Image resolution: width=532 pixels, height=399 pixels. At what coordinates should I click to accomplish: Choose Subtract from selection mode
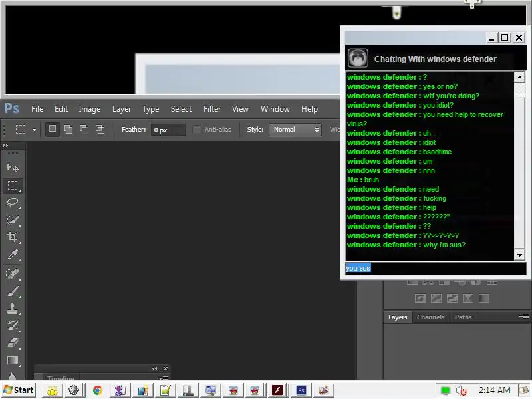pyautogui.click(x=84, y=129)
